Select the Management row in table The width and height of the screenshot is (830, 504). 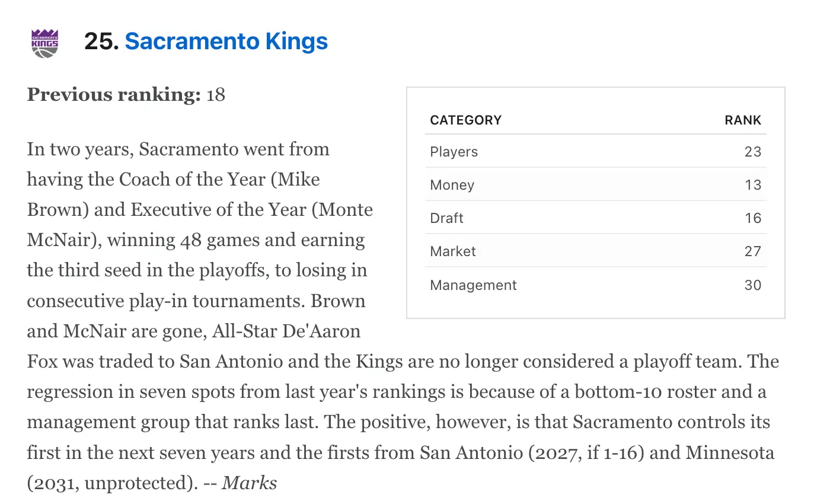[x=596, y=285]
